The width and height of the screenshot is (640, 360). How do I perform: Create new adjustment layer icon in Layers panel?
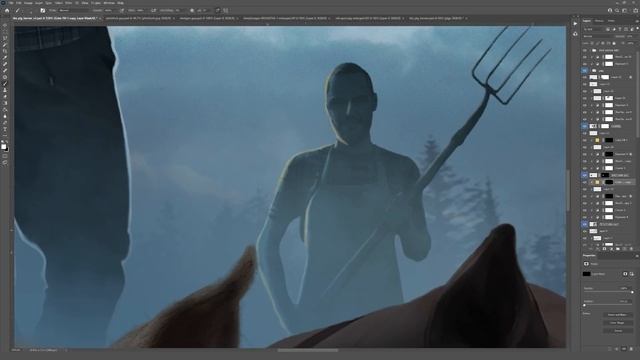(x=611, y=249)
